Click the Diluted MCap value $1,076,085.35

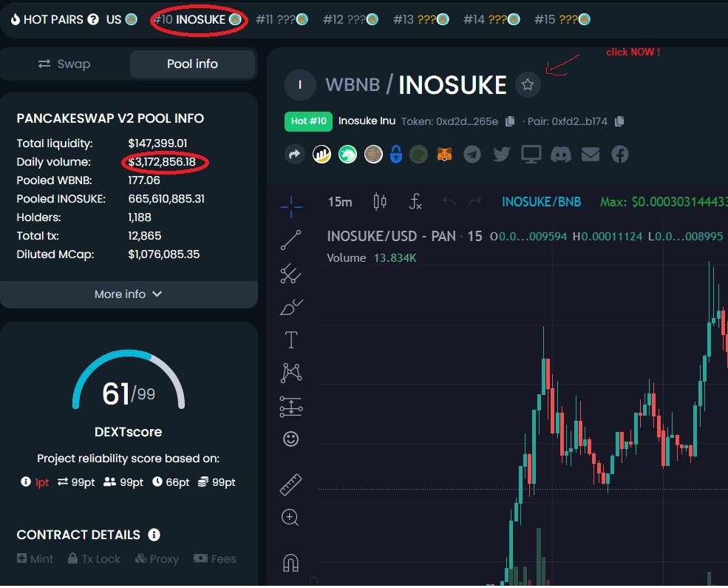pyautogui.click(x=164, y=254)
